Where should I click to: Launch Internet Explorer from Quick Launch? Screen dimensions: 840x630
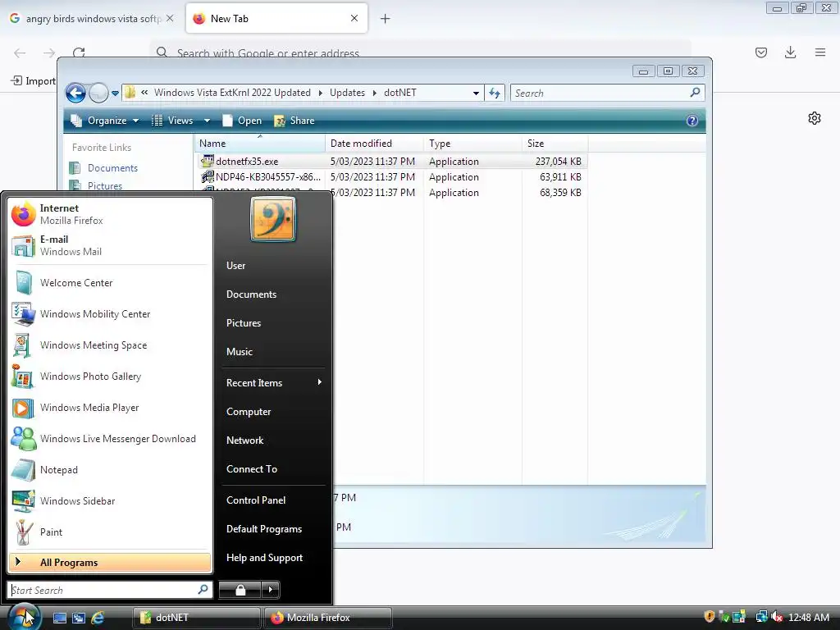[x=98, y=618]
